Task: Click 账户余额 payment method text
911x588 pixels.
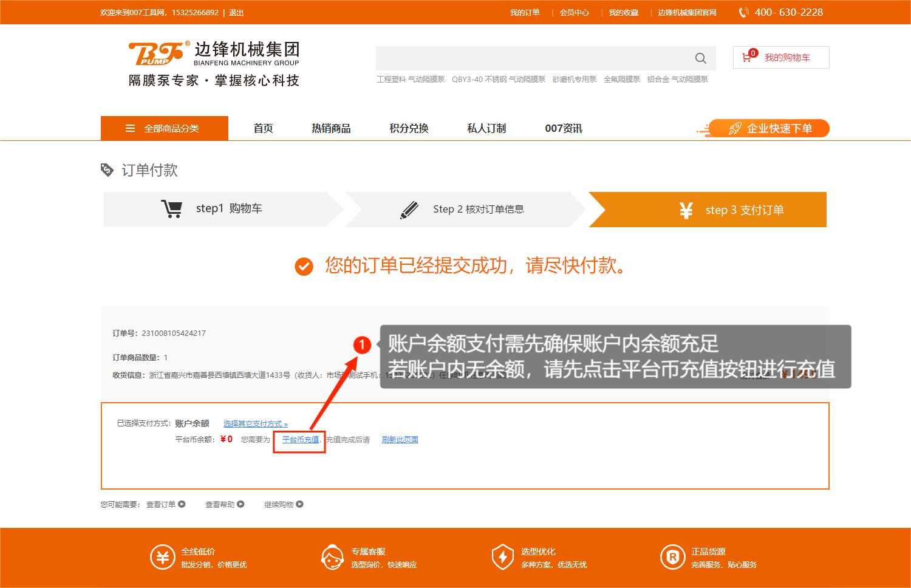Action: pyautogui.click(x=192, y=423)
